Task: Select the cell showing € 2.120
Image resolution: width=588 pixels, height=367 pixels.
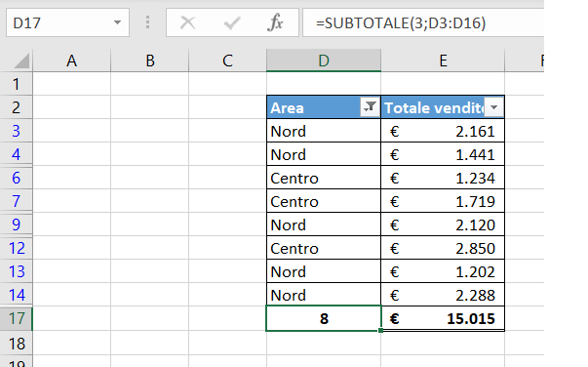Action: click(443, 224)
